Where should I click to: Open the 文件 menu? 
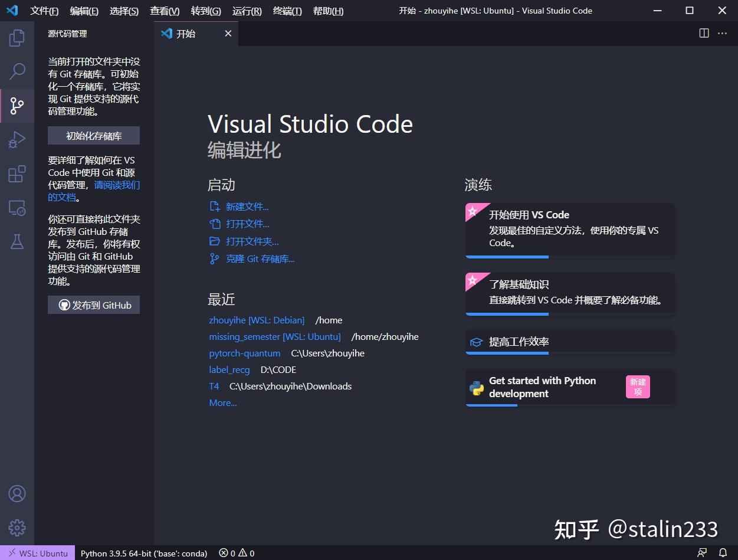[x=44, y=11]
